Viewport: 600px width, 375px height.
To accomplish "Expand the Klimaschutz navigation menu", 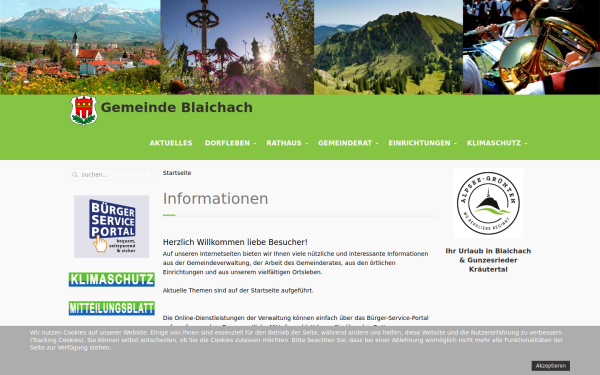I will (497, 143).
